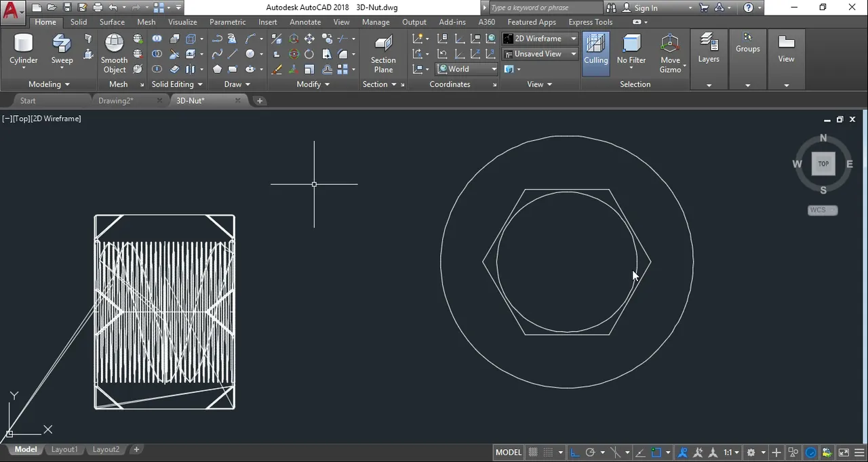Viewport: 868px width, 462px height.
Task: Switch to the Layout1 tab
Action: click(x=64, y=449)
